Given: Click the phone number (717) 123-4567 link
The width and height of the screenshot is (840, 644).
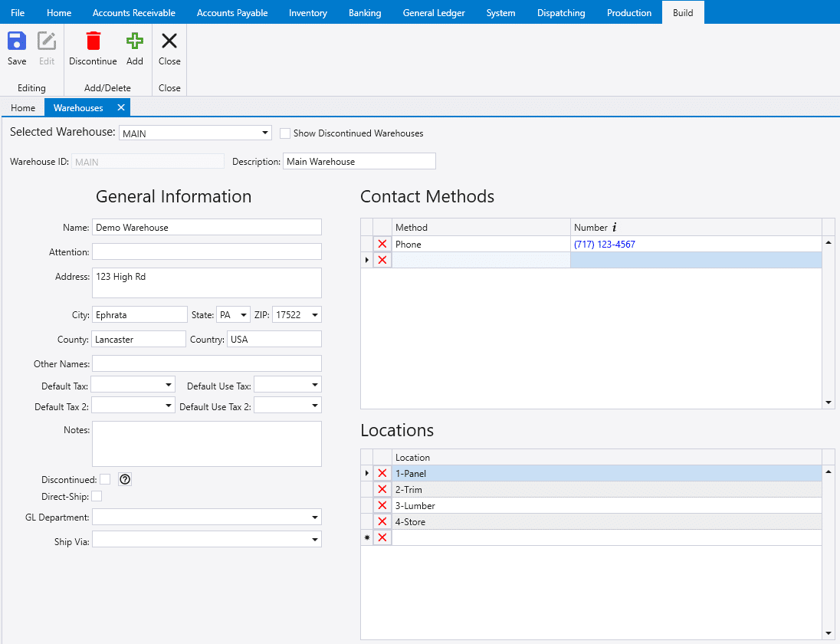Looking at the screenshot, I should tap(604, 245).
